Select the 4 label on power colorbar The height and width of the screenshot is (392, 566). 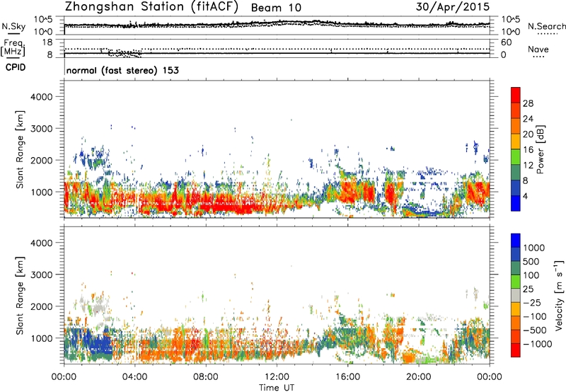(x=525, y=196)
